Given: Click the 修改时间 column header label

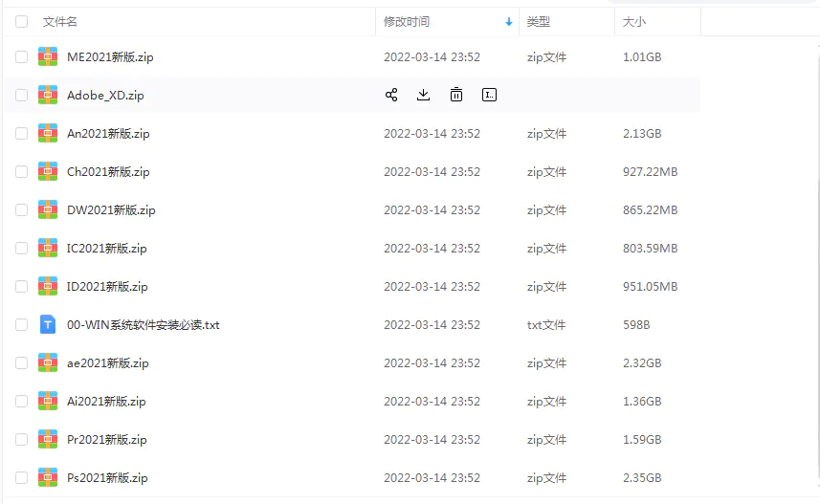Looking at the screenshot, I should pos(407,21).
